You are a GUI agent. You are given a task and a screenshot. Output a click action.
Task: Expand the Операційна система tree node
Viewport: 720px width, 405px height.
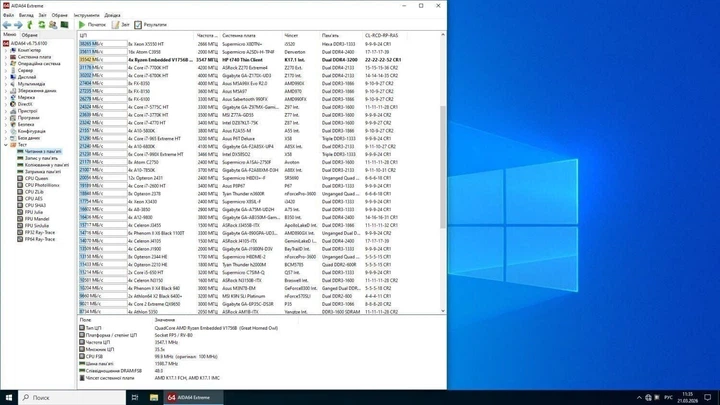click(x=6, y=64)
